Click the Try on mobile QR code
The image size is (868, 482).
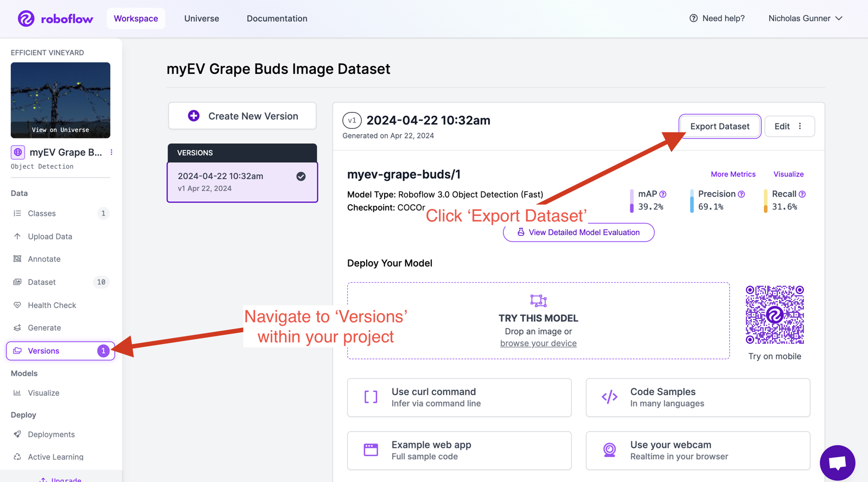(x=775, y=315)
